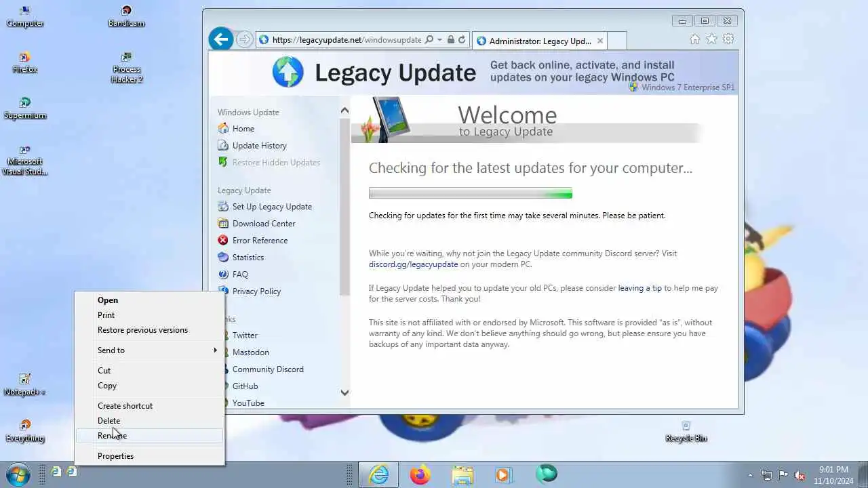The image size is (868, 488).
Task: Open the address bar dropdown arrow
Action: click(440, 40)
